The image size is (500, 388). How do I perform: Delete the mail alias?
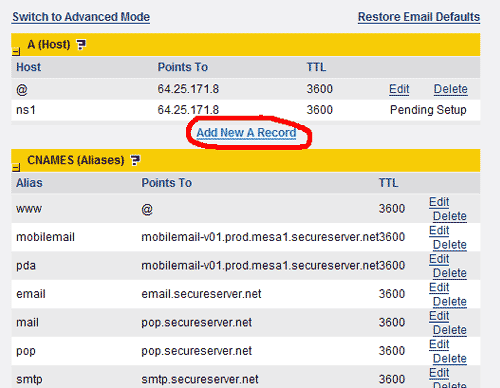coord(450,330)
